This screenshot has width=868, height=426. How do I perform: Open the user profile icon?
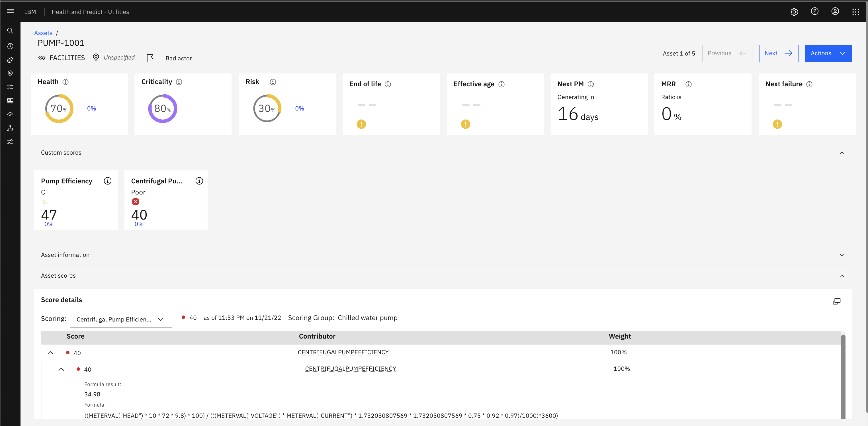[835, 11]
